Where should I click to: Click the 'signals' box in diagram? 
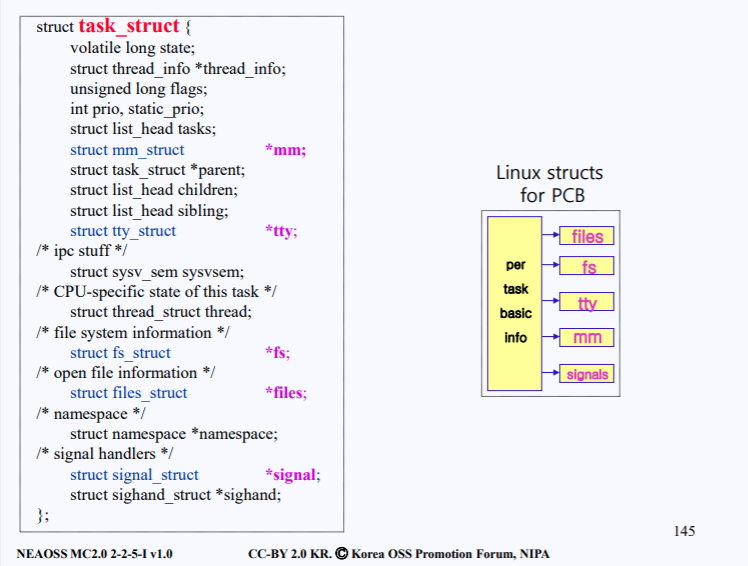click(587, 374)
